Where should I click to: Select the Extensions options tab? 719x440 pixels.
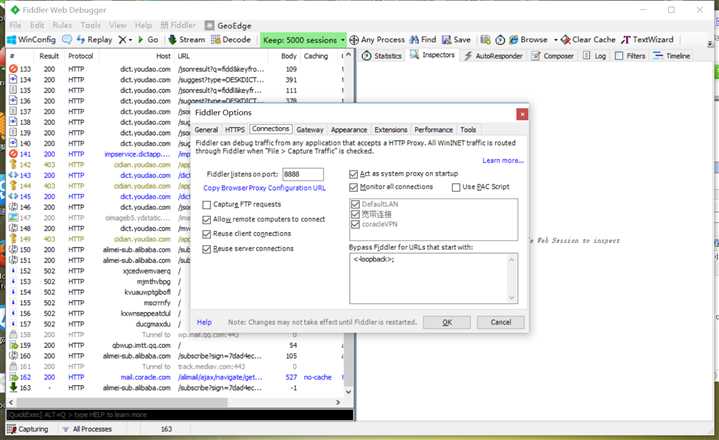391,130
